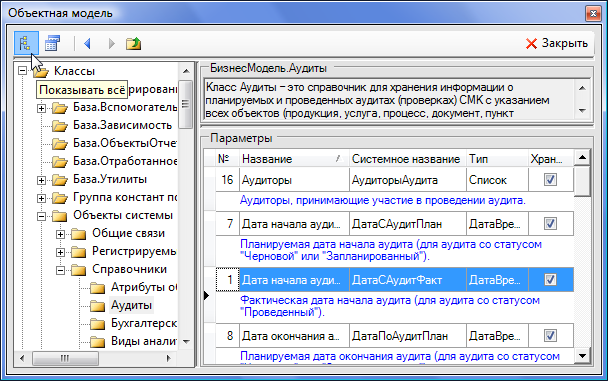Expand the База.Утилиты node
The height and width of the screenshot is (381, 608).
point(41,180)
